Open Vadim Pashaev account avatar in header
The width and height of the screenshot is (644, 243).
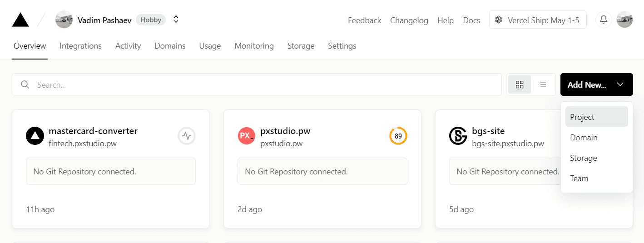(x=64, y=20)
